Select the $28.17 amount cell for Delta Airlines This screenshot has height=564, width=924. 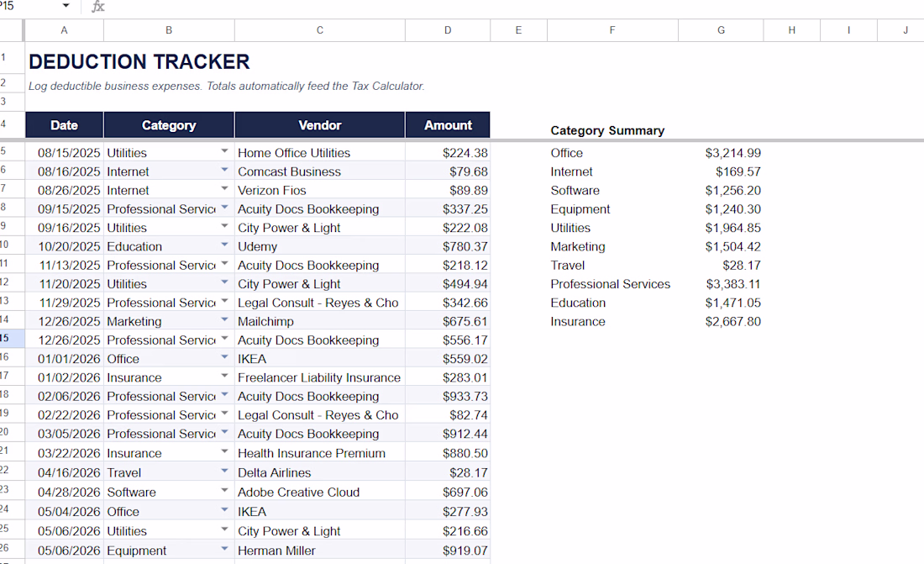[x=448, y=472]
